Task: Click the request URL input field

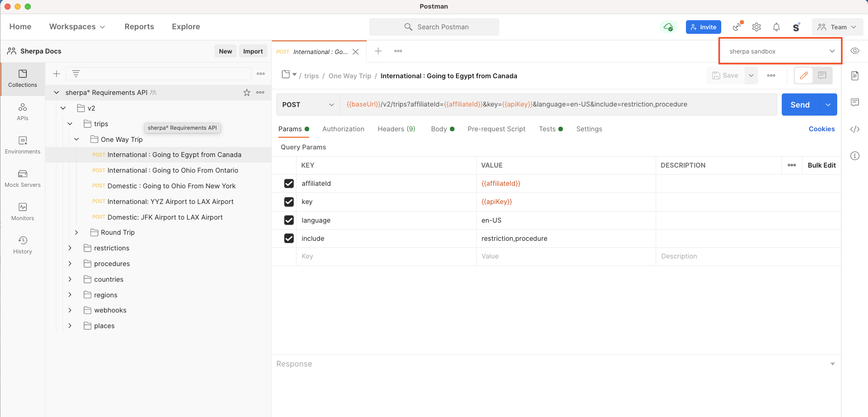Action: click(x=558, y=105)
